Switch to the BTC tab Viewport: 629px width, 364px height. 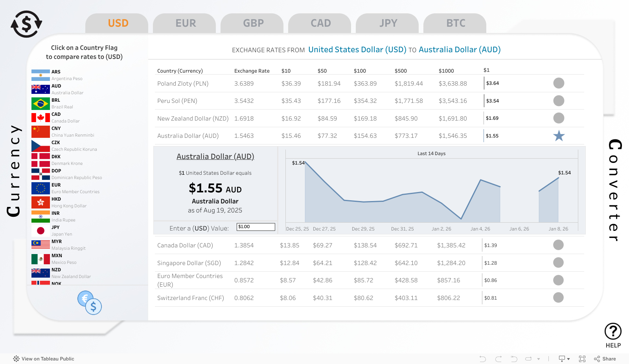(x=455, y=24)
